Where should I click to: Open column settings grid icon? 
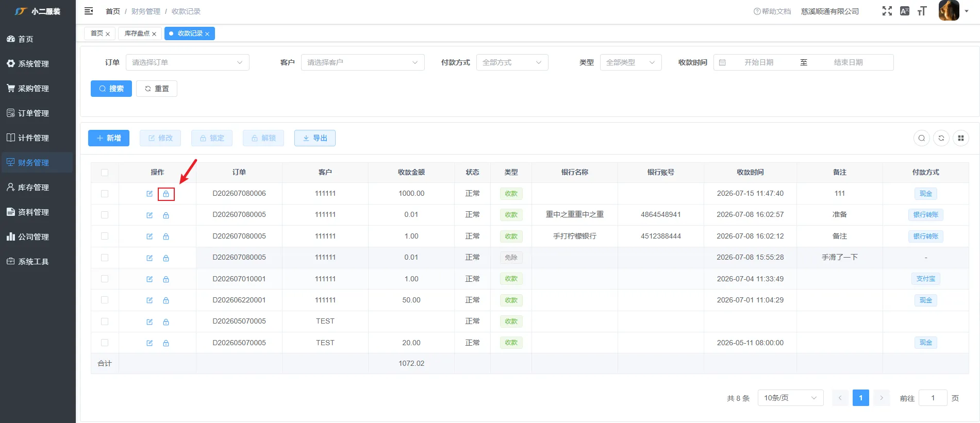tap(961, 138)
